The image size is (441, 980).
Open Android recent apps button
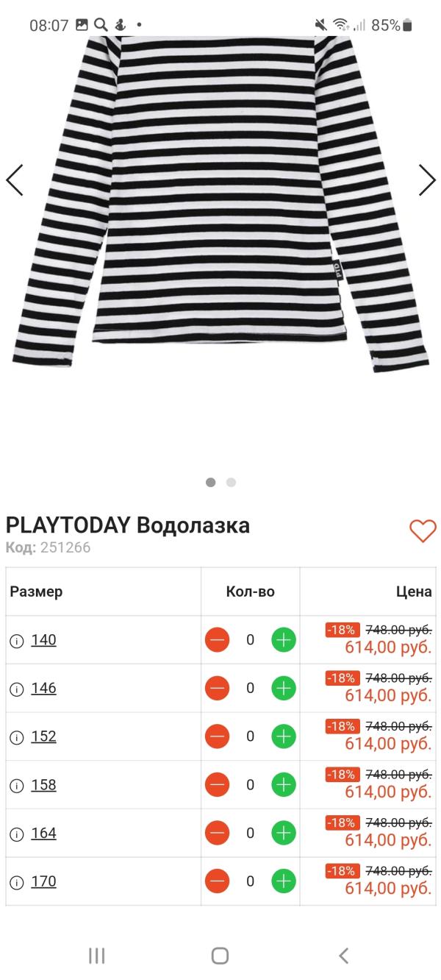coord(96,956)
